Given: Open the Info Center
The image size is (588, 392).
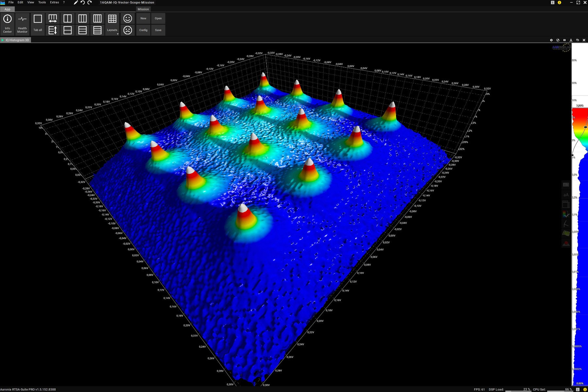Looking at the screenshot, I should point(7,24).
